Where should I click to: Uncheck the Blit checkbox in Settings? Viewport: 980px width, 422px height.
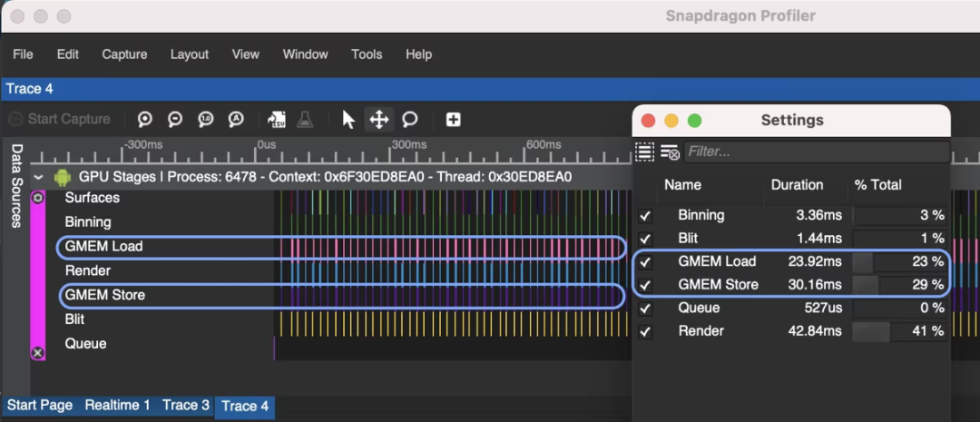(x=645, y=240)
